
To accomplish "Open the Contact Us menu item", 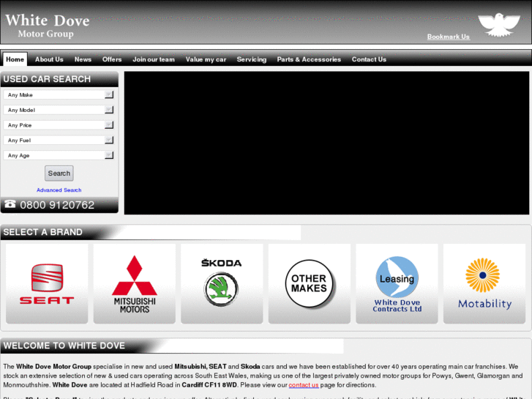I will click(x=369, y=59).
